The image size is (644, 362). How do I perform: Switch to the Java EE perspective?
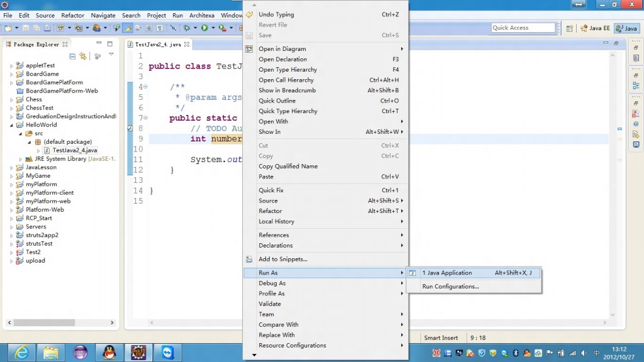[x=594, y=28]
